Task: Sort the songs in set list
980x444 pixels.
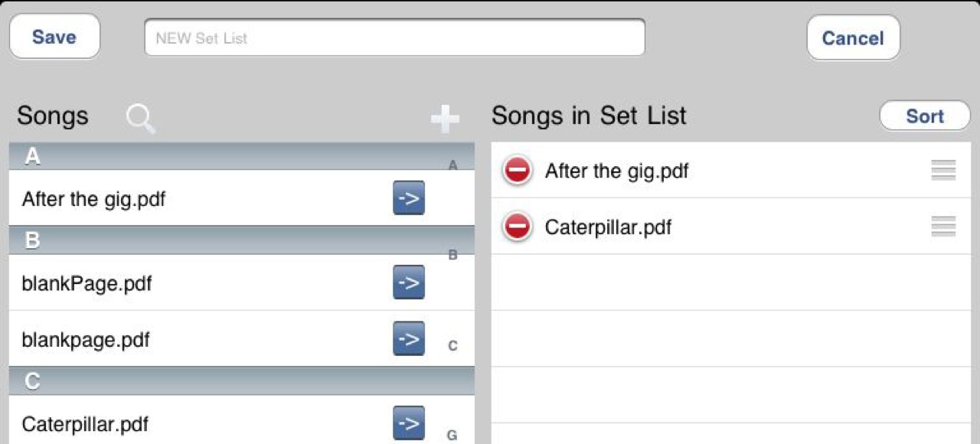Action: [925, 116]
